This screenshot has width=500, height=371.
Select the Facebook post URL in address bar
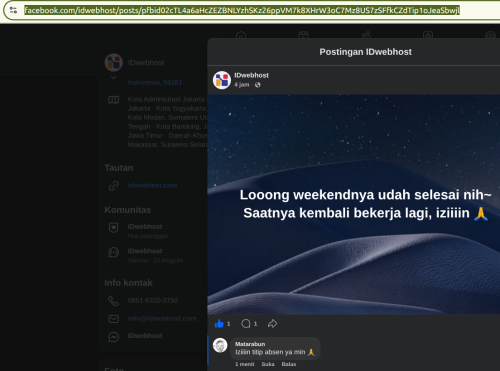tap(242, 10)
